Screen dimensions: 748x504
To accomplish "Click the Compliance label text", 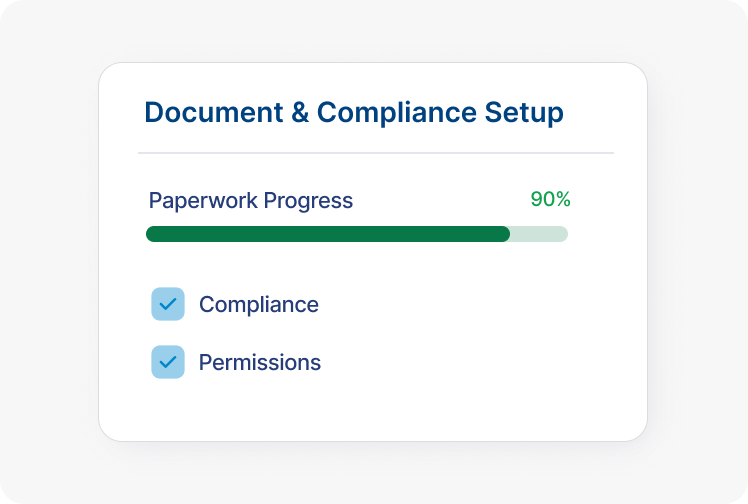I will pos(258,304).
